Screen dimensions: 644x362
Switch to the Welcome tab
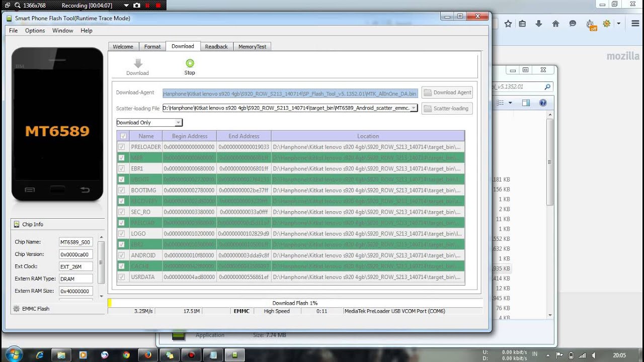123,47
